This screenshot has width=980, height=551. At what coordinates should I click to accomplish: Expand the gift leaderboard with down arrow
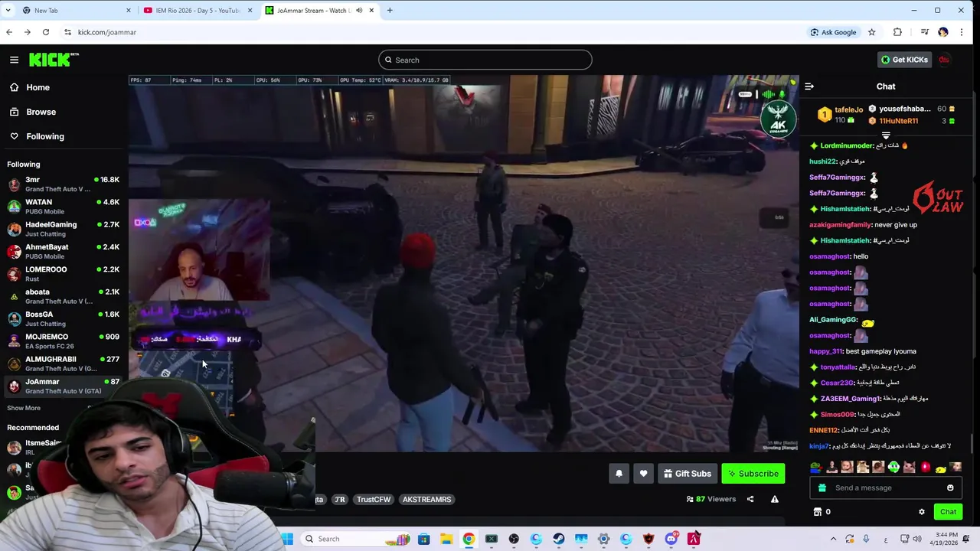[x=886, y=135]
